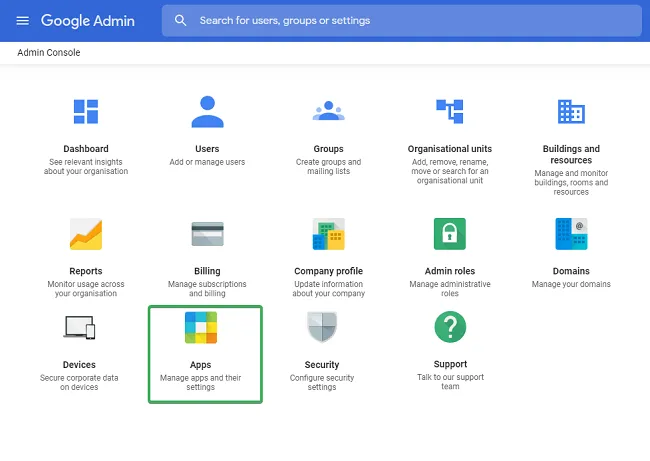
Task: Click the Users heading
Action: click(x=207, y=149)
